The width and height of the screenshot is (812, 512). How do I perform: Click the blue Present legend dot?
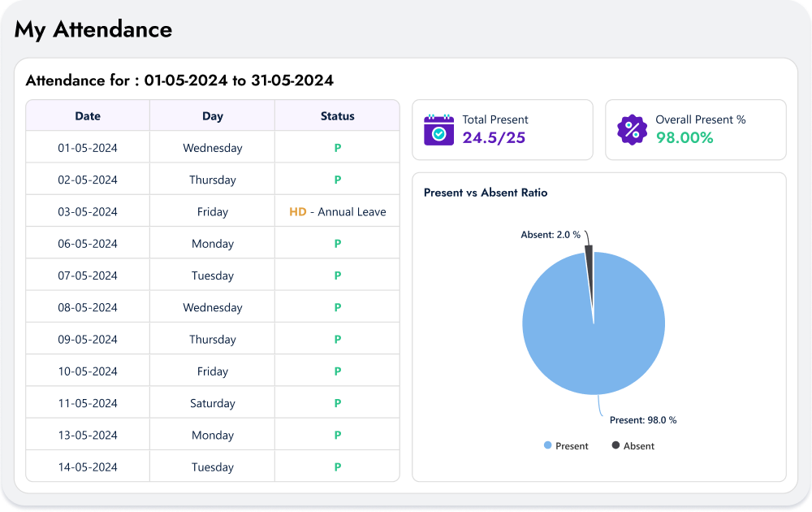(547, 445)
